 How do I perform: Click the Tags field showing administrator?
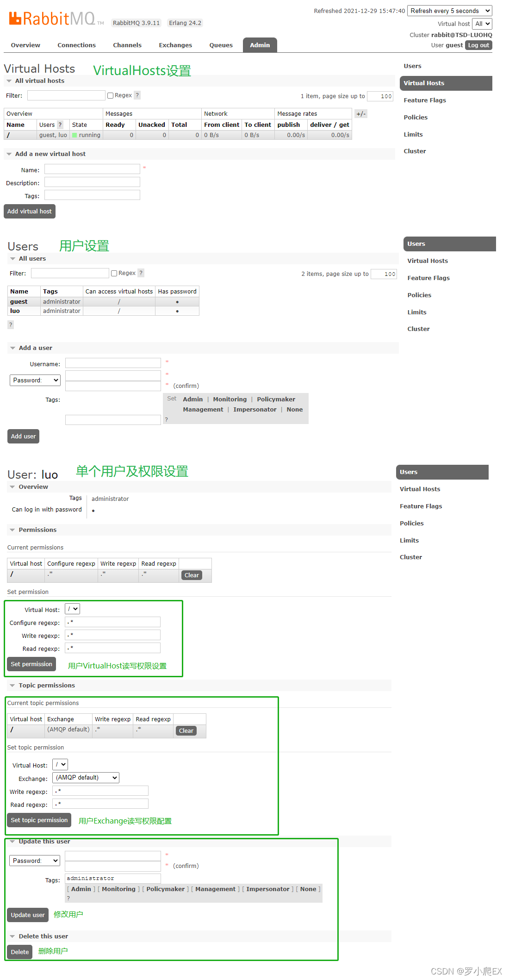point(113,879)
